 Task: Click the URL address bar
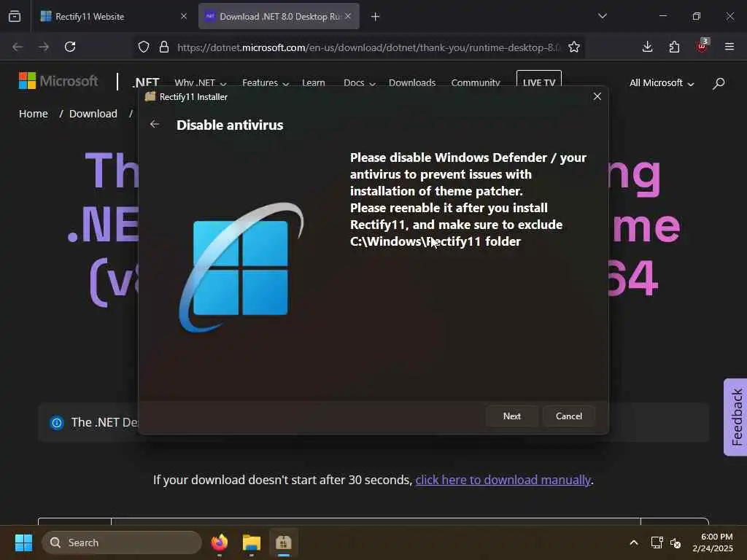(368, 47)
